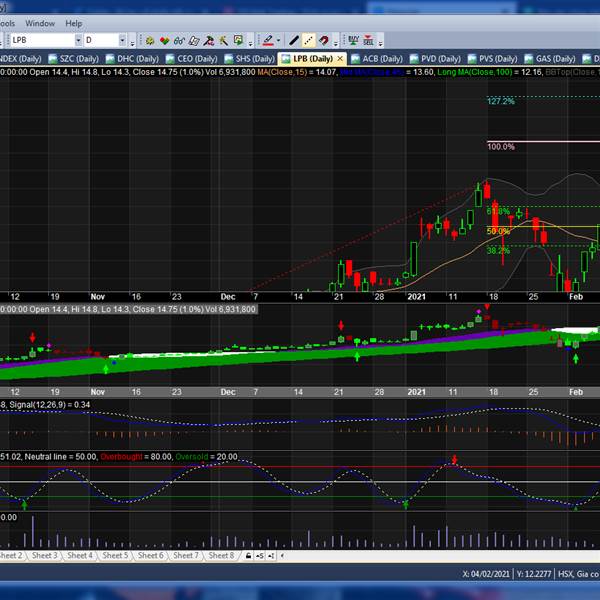Image resolution: width=600 pixels, height=600 pixels.
Task: Click the magic wand toolbar icon
Action: (223, 41)
